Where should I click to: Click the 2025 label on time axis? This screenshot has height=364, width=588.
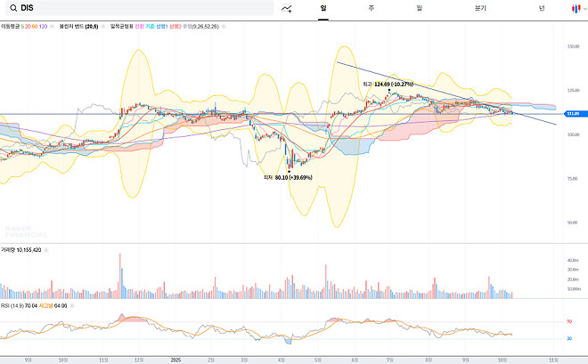(x=176, y=360)
